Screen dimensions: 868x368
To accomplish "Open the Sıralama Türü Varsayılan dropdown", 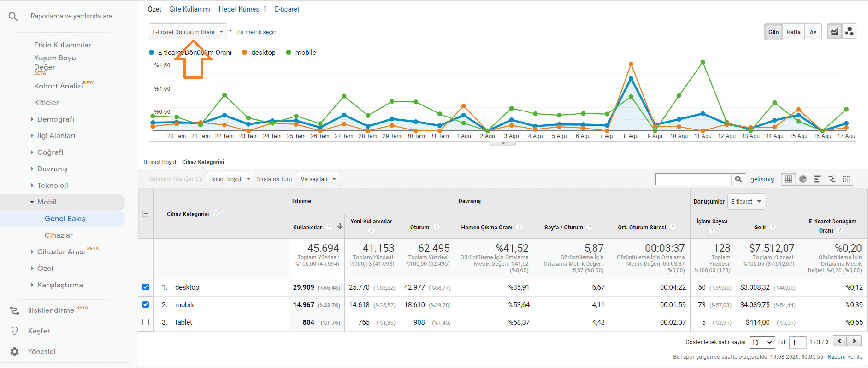I will click(x=318, y=179).
